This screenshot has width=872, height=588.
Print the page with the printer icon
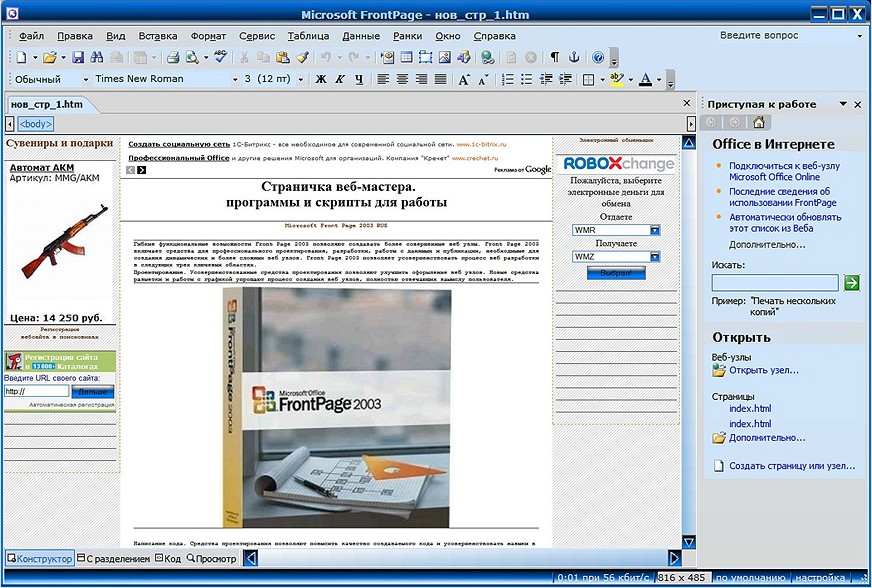pos(173,57)
